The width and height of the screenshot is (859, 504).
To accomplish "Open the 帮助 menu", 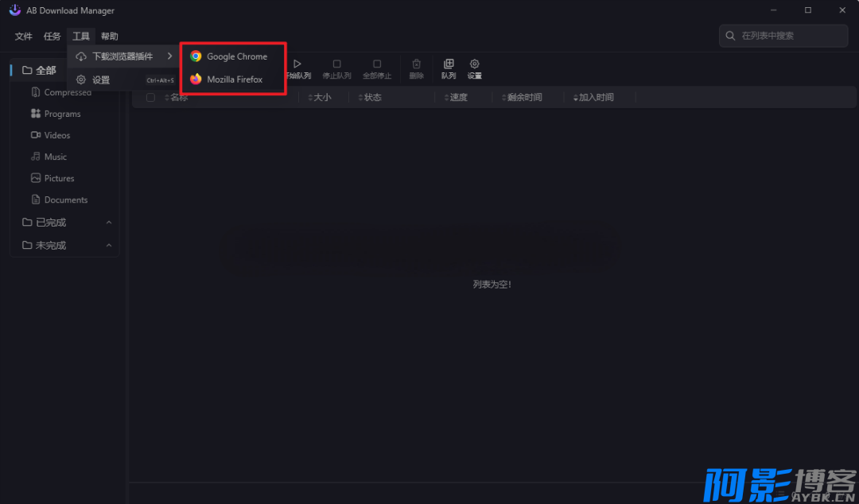I will coord(110,37).
